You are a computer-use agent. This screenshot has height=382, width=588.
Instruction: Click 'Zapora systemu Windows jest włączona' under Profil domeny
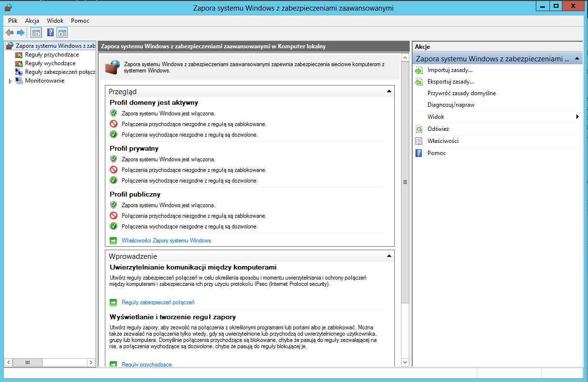tap(169, 113)
